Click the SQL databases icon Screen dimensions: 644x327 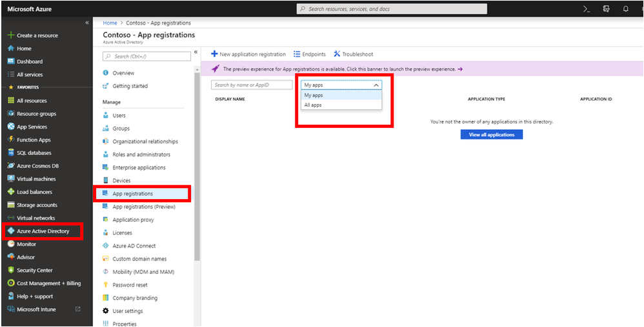coord(11,153)
